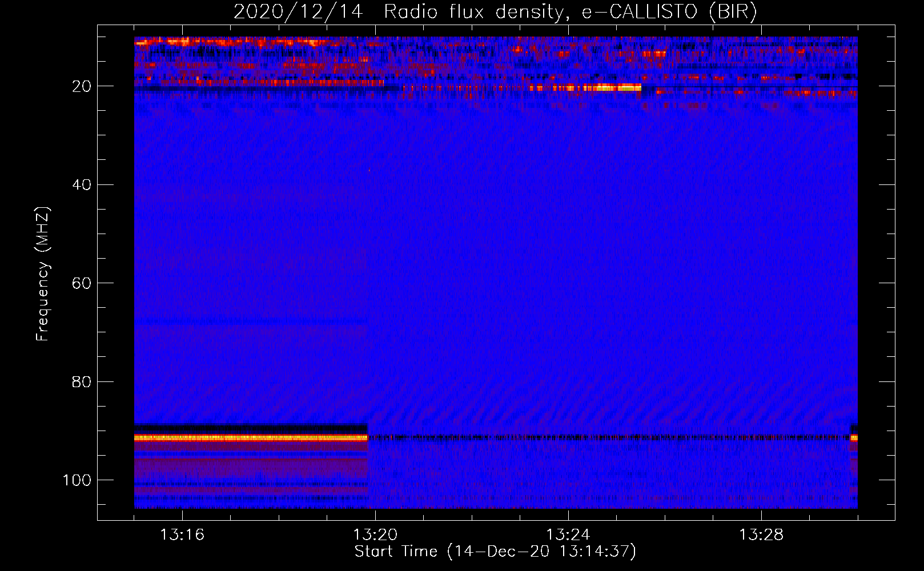Click the plot title '2020/12/14 Radio flux density, e-CALLISTO (BIR)'

495,11
